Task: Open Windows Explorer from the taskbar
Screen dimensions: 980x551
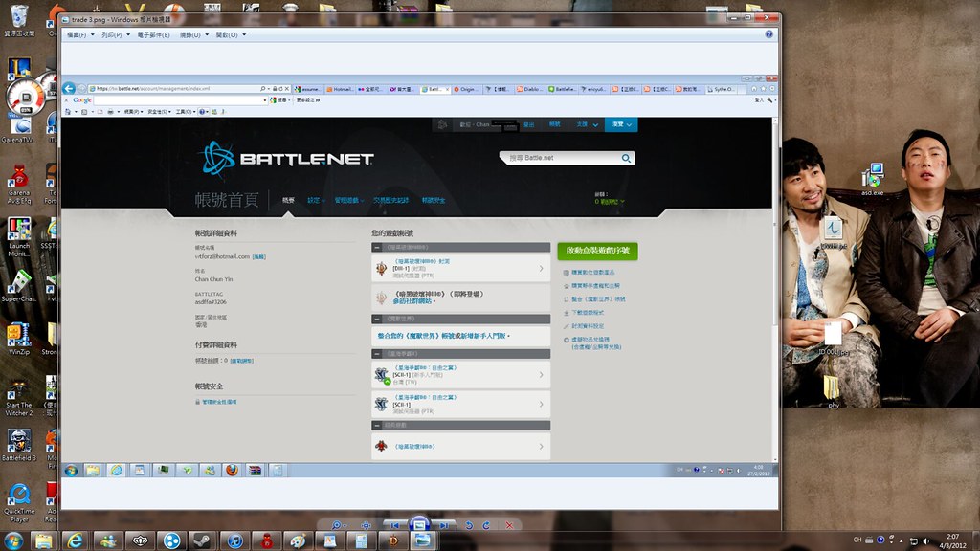Action: pyautogui.click(x=43, y=541)
